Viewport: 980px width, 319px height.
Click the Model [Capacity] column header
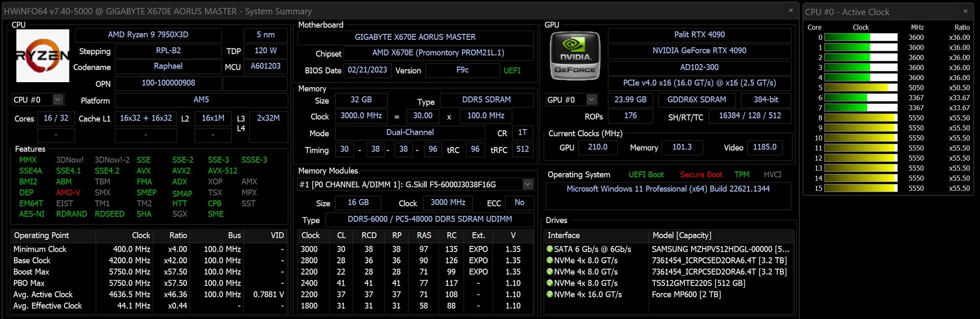point(721,235)
